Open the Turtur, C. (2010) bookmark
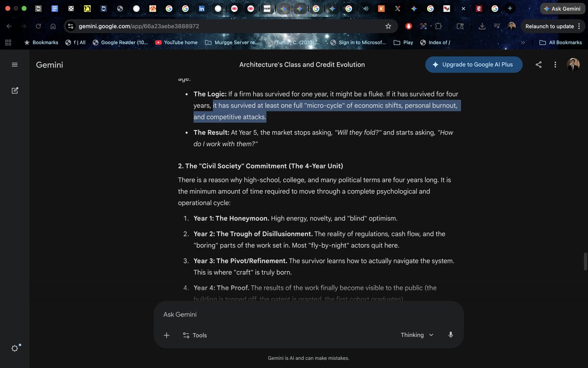 [x=294, y=43]
